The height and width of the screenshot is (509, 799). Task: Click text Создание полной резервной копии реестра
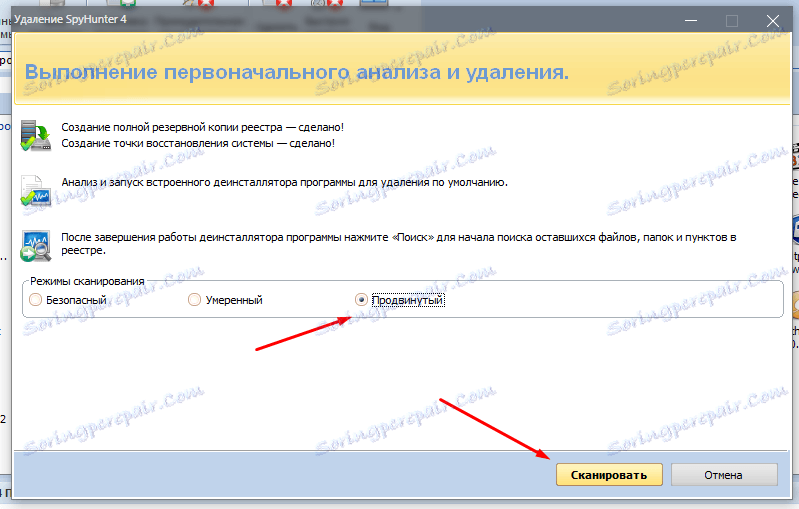point(172,127)
